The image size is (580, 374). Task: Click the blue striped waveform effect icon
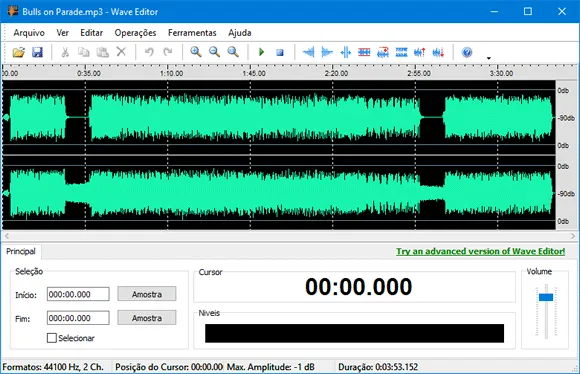pos(401,52)
